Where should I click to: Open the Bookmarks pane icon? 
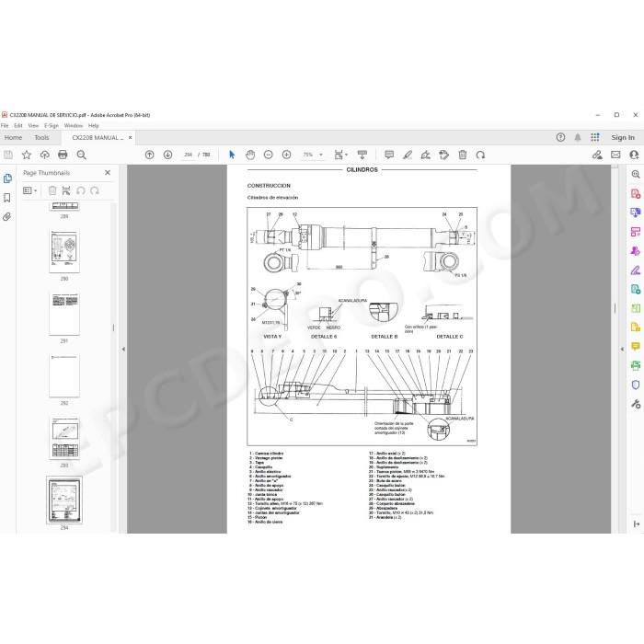(x=7, y=198)
